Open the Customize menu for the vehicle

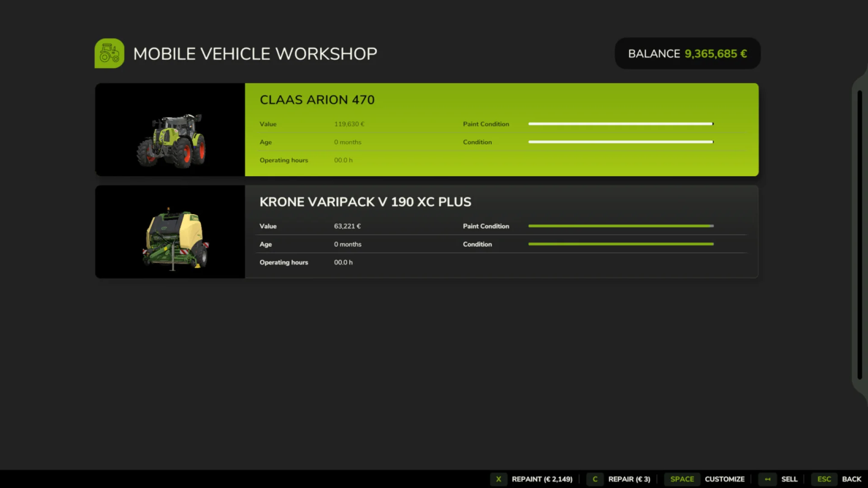pos(725,479)
